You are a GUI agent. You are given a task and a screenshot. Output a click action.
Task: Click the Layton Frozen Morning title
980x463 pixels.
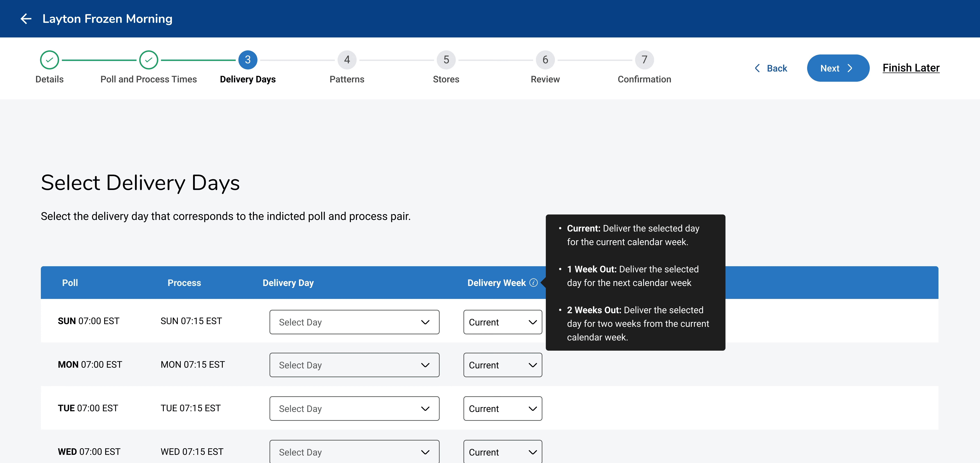coord(107,19)
